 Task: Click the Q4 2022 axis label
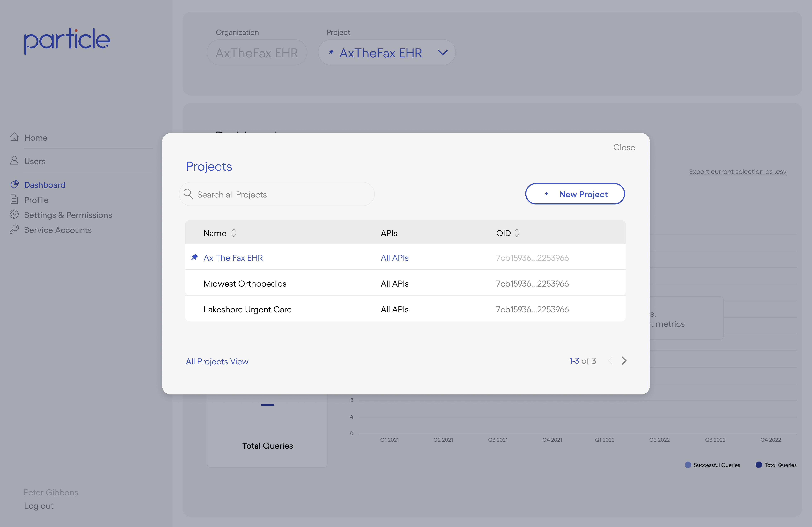tap(770, 440)
